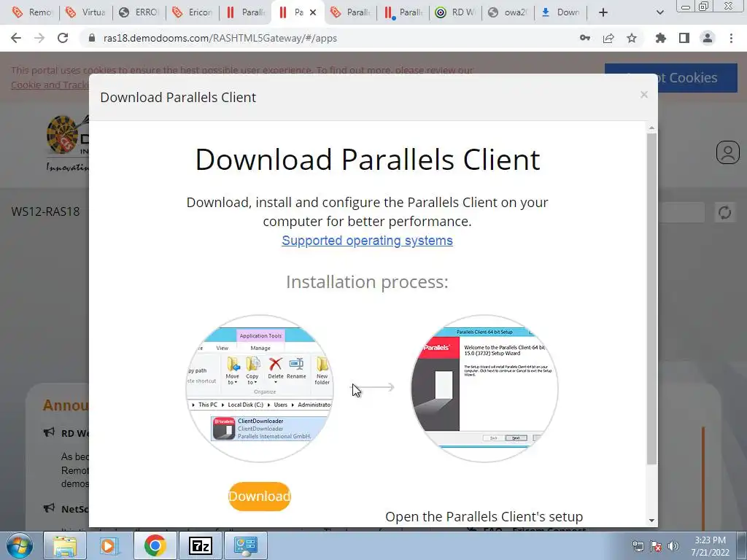
Task: Open the Chrome three-dot menu
Action: point(731,38)
